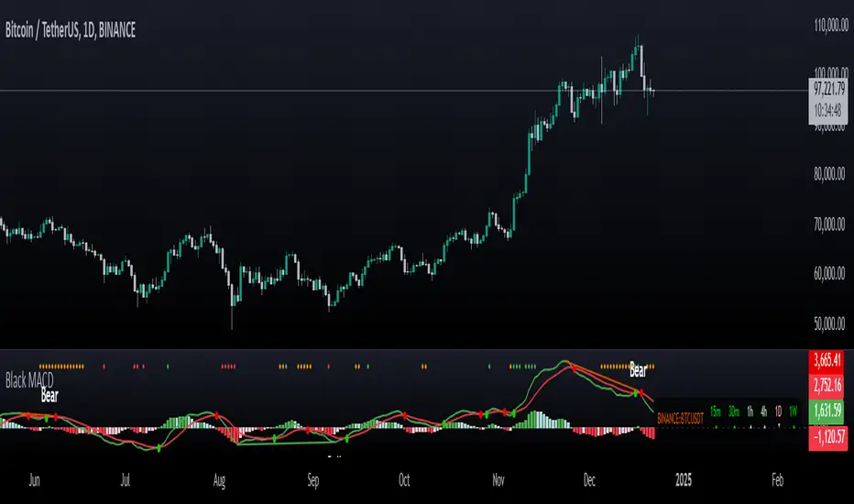Choose the 4h timeframe cell
Image resolution: width=854 pixels, height=504 pixels.
[765, 412]
